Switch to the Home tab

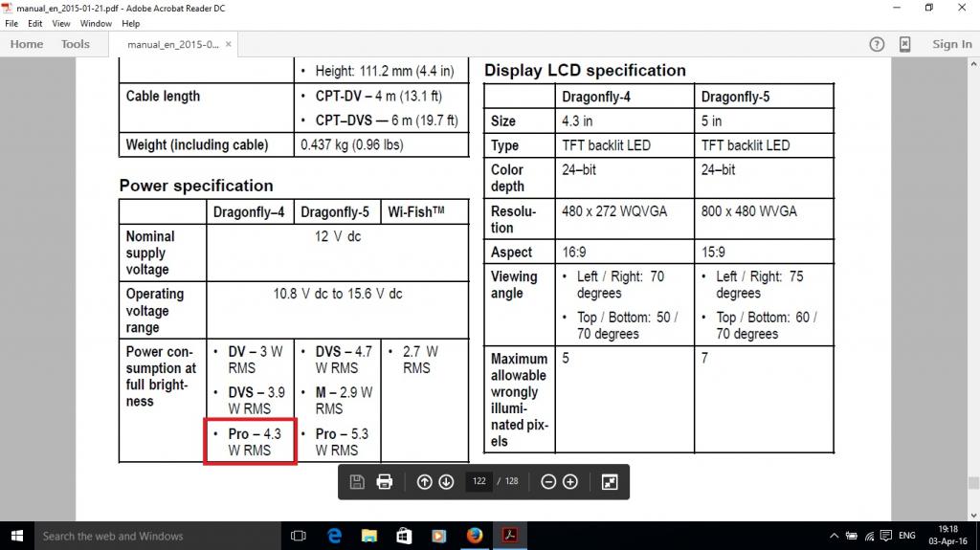(x=26, y=44)
